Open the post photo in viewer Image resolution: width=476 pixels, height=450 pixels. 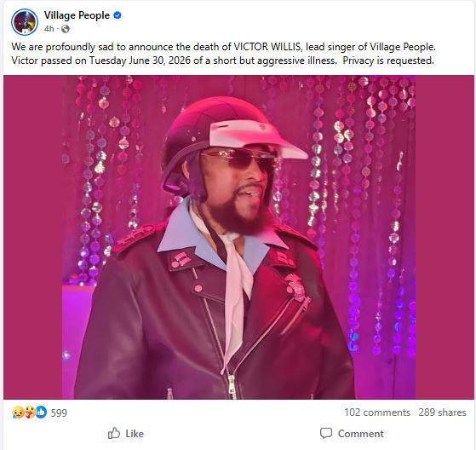pyautogui.click(x=238, y=237)
